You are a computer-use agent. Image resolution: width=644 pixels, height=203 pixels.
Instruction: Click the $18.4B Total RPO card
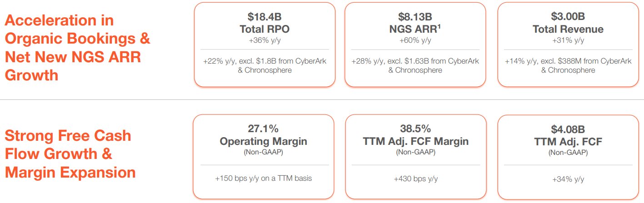pos(264,45)
